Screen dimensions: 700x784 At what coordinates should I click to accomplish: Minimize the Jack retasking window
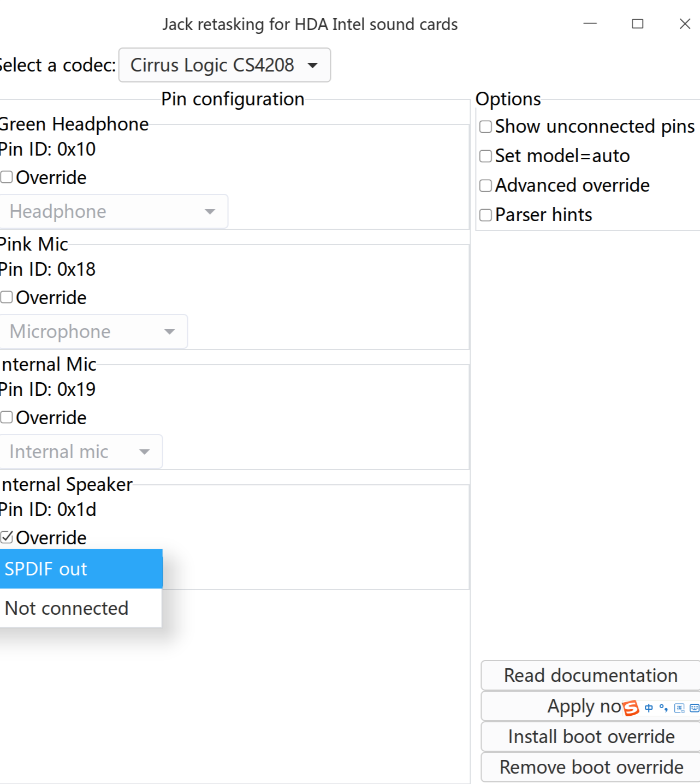590,23
